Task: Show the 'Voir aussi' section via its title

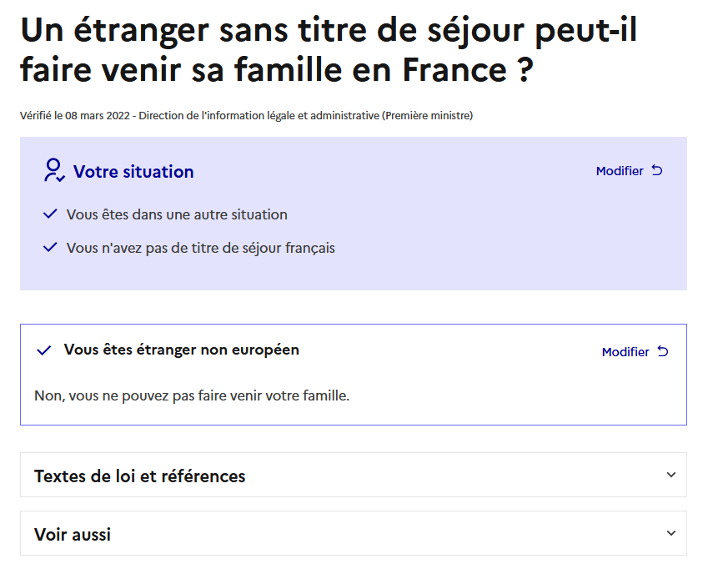Action: 73,535
